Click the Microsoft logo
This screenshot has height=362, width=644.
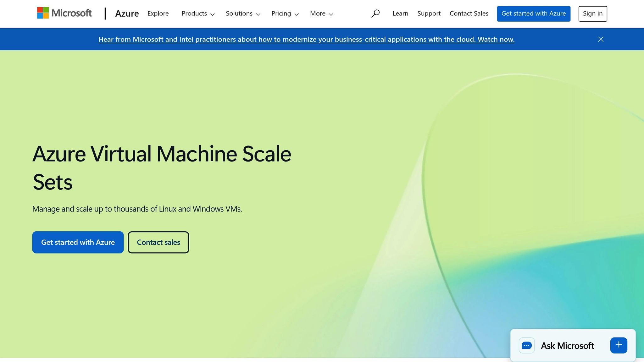[64, 13]
